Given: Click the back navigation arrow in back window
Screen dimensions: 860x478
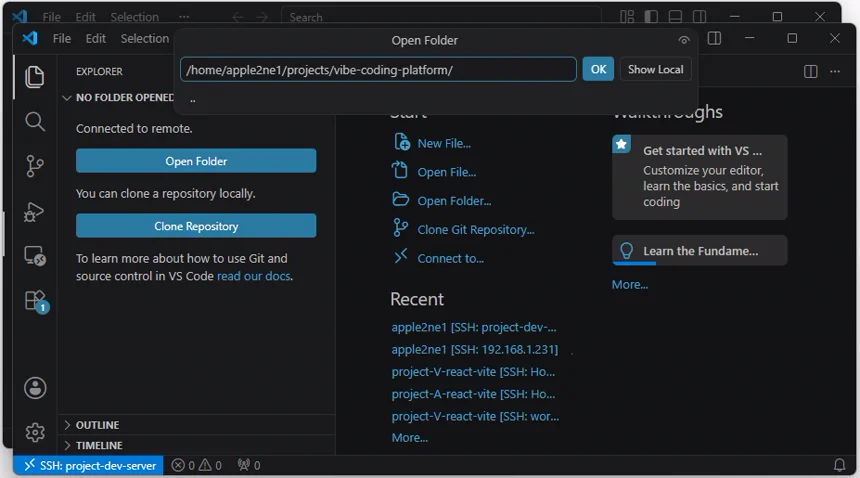Looking at the screenshot, I should tap(237, 17).
